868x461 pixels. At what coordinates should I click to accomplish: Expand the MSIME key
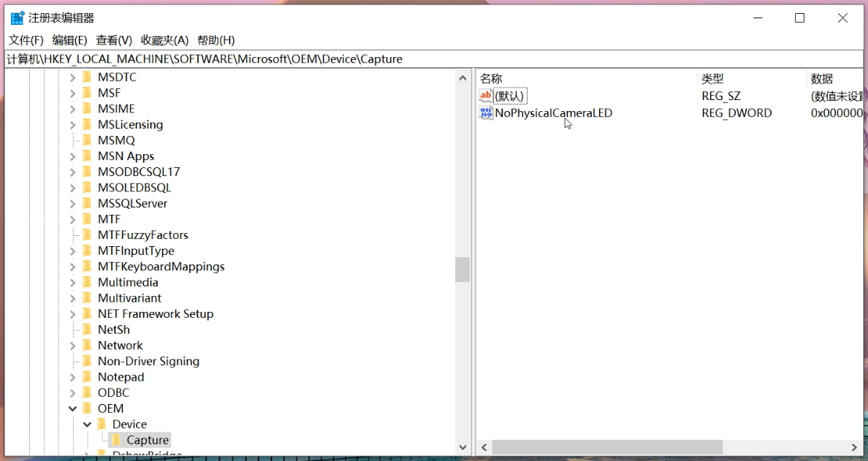(x=72, y=109)
